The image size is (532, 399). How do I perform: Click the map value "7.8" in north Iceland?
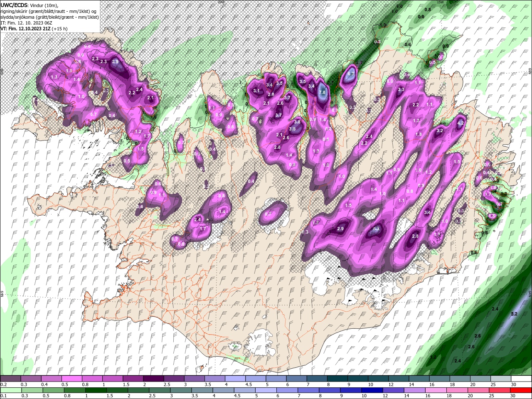322,92
